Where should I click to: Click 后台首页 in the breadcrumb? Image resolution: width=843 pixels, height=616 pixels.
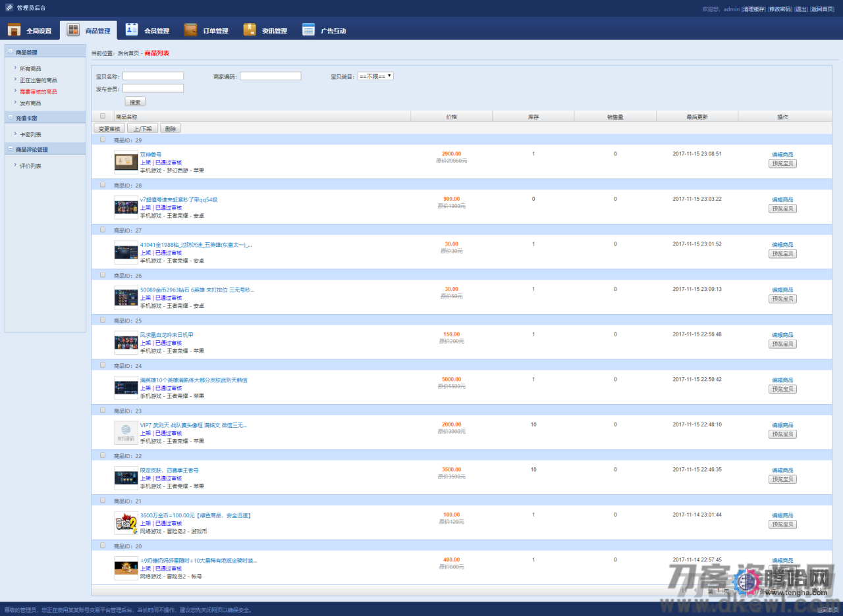coord(128,53)
